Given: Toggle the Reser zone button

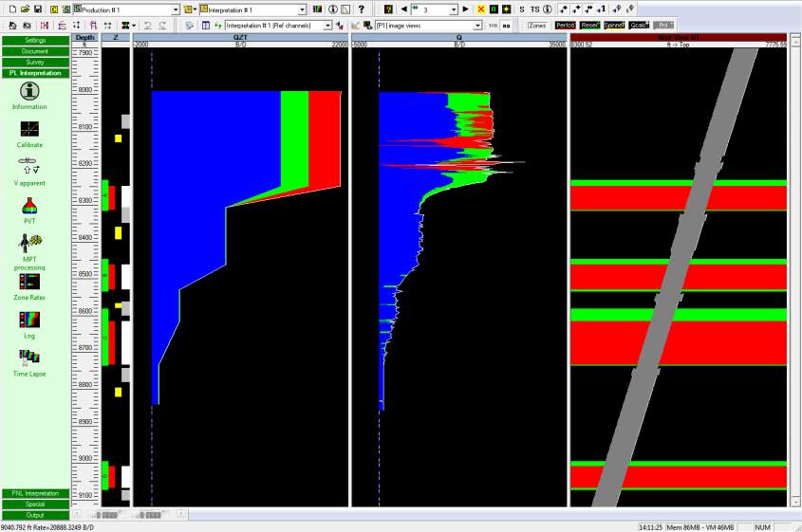Looking at the screenshot, I should pyautogui.click(x=589, y=25).
